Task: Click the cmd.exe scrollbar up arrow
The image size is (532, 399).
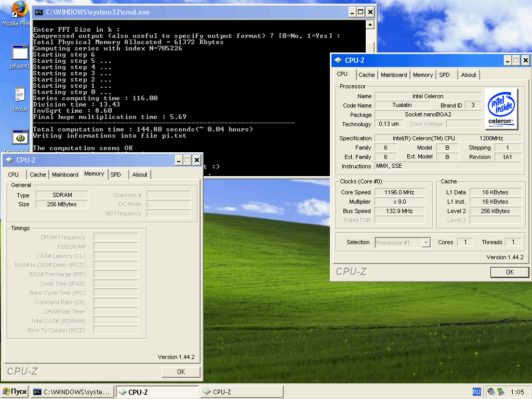Action: pos(370,24)
